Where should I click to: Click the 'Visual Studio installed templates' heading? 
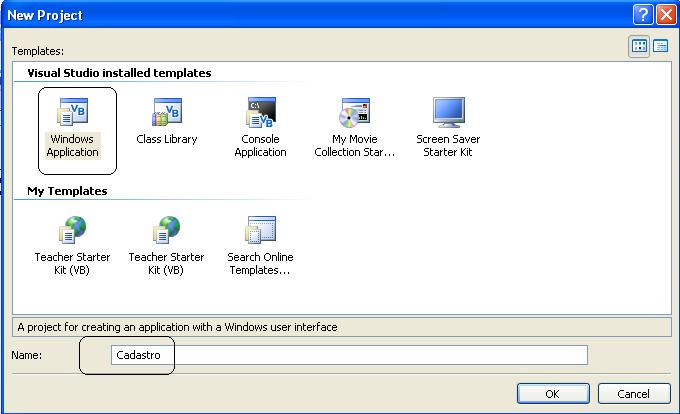click(x=119, y=73)
